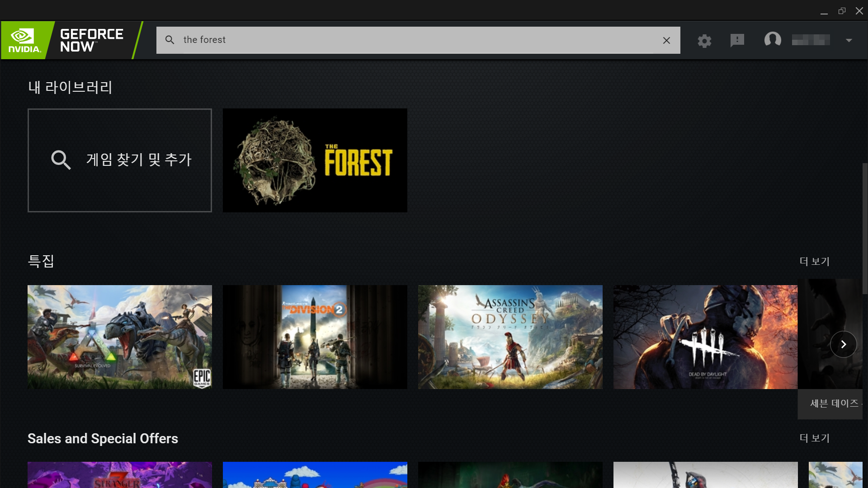Expand the account dropdown arrow
Screen dimensions: 868x488
click(x=849, y=40)
